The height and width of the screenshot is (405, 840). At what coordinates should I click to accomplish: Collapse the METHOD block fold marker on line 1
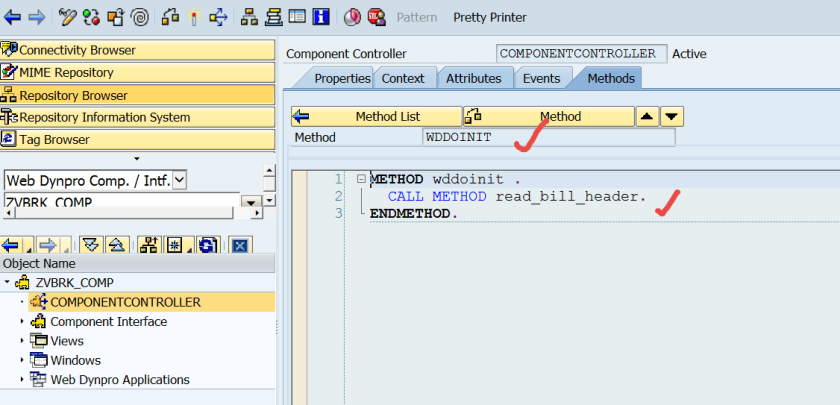361,178
